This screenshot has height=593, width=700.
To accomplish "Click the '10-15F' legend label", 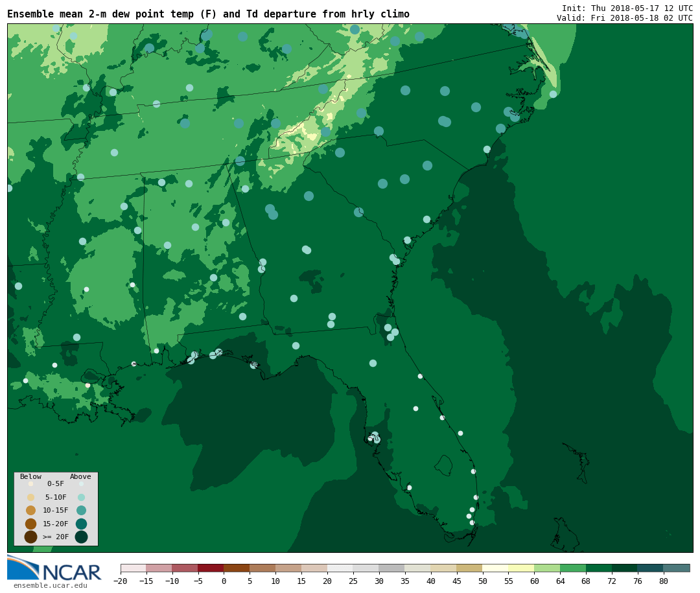I will pyautogui.click(x=56, y=510).
